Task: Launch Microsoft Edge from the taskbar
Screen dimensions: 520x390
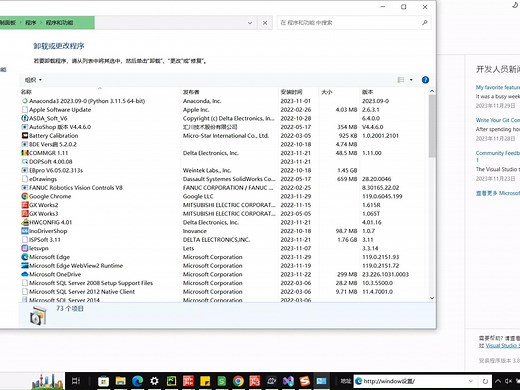Action: click(x=137, y=381)
